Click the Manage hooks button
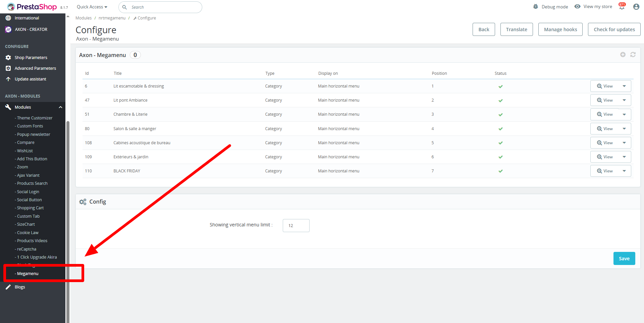The width and height of the screenshot is (644, 323). pyautogui.click(x=560, y=30)
